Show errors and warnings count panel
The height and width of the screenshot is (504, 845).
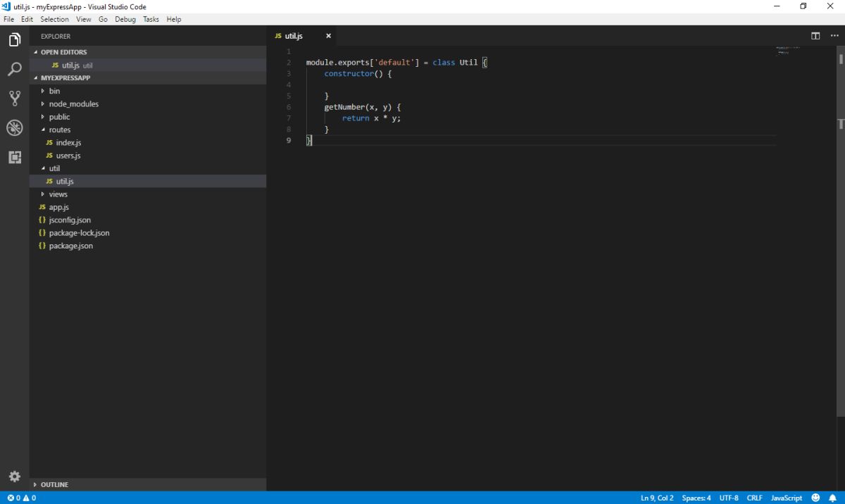[21, 498]
